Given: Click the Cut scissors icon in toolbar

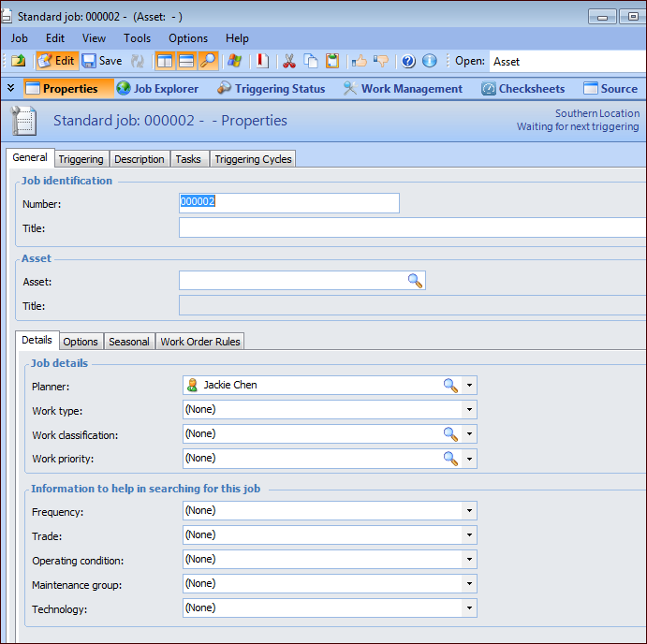Looking at the screenshot, I should (288, 61).
